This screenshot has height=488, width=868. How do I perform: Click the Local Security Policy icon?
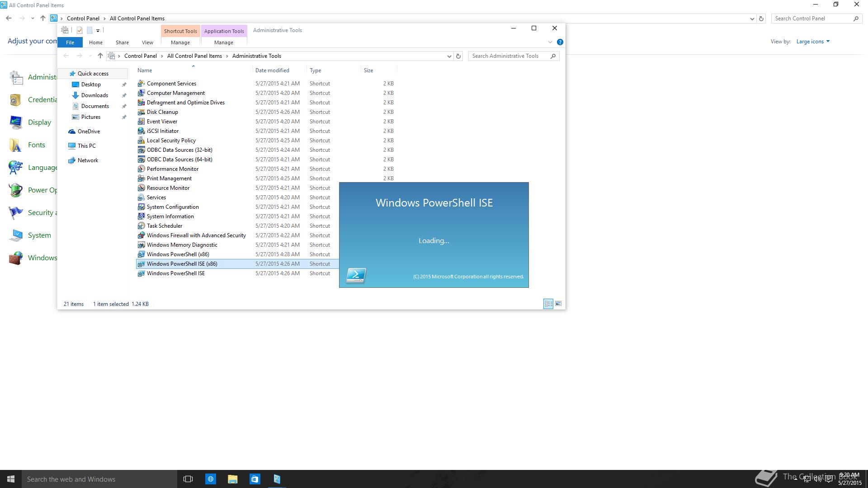click(141, 141)
